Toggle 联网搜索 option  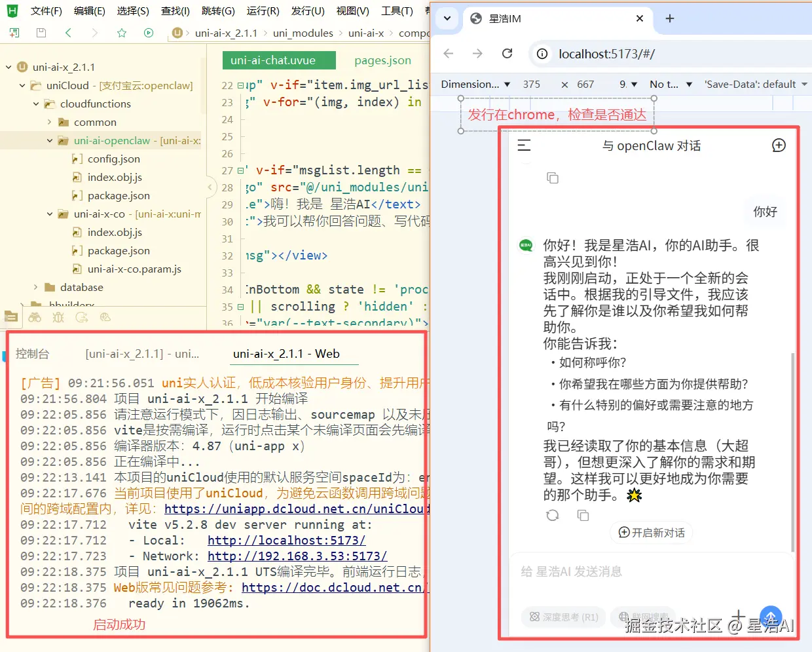(644, 617)
